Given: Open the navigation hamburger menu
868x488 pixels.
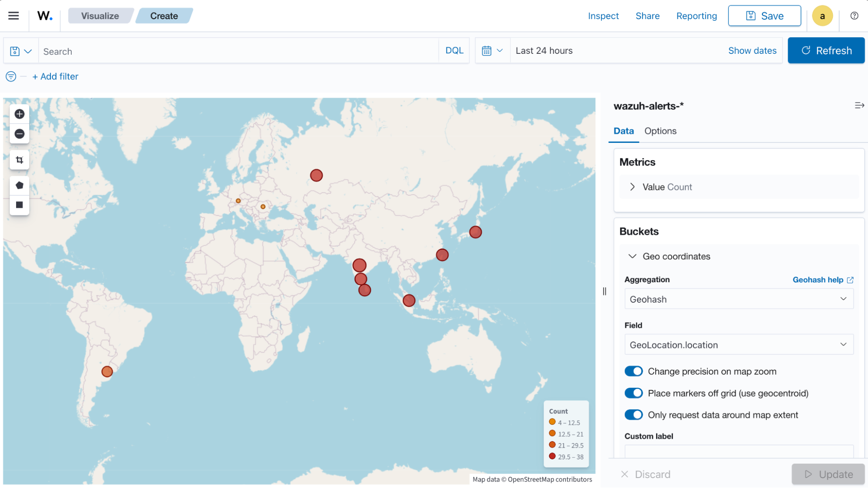Looking at the screenshot, I should pyautogui.click(x=13, y=16).
